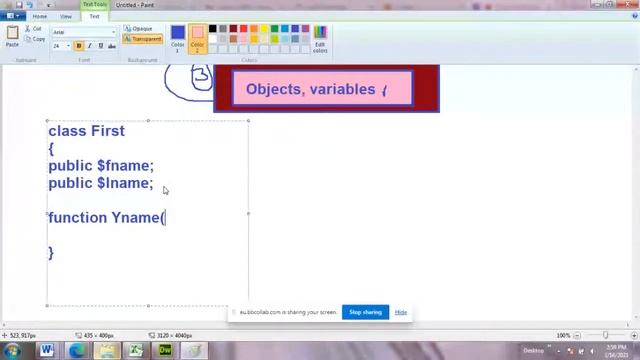Open Customize Quick Access Toolbar arrow
Image resolution: width=640 pixels, height=360 pixels.
click(x=49, y=5)
